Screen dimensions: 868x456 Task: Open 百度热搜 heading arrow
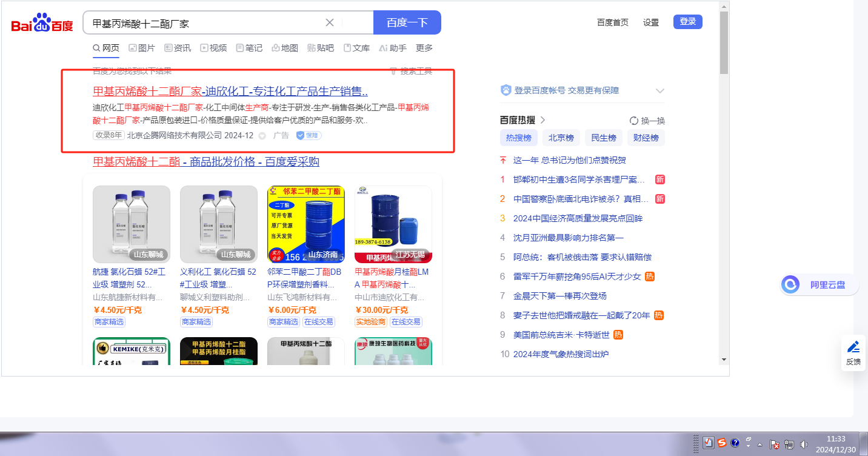[x=542, y=120]
